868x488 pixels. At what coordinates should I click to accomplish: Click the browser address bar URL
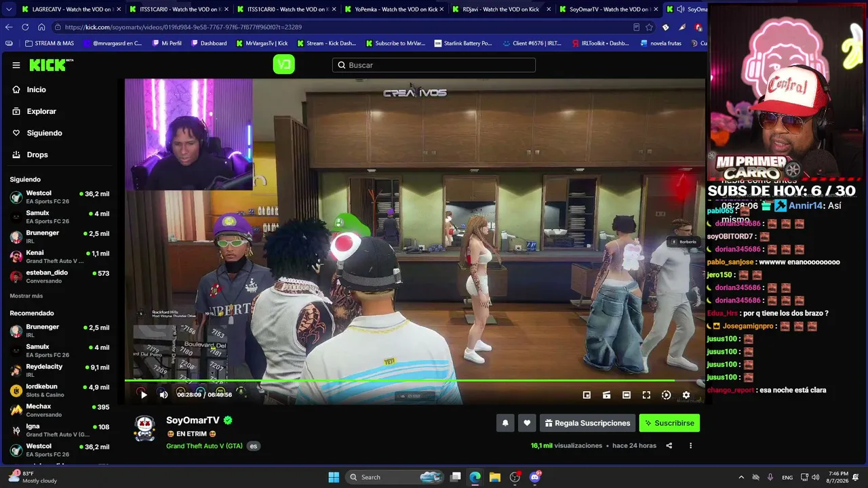183,27
